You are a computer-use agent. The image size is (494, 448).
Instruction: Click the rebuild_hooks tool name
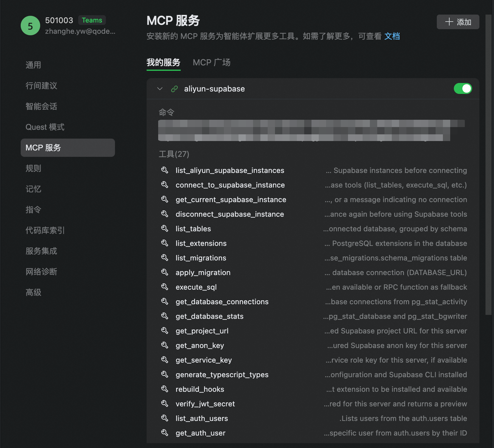tap(200, 389)
